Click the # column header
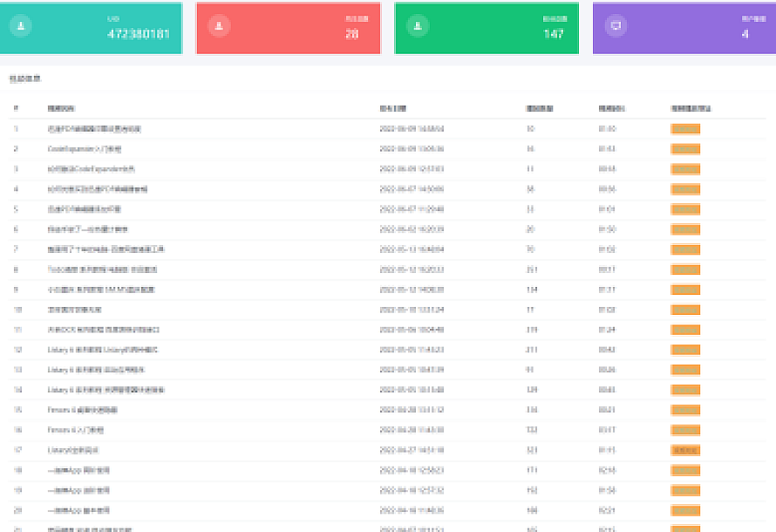This screenshot has width=776, height=532. 16,109
